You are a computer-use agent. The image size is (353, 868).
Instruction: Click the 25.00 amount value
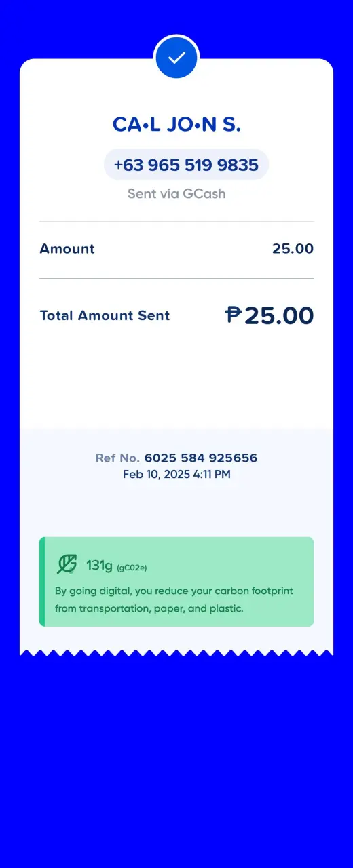click(293, 249)
